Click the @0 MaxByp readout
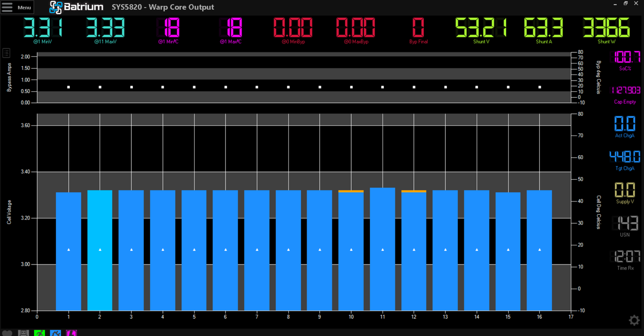This screenshot has height=336, width=644. pos(356,28)
